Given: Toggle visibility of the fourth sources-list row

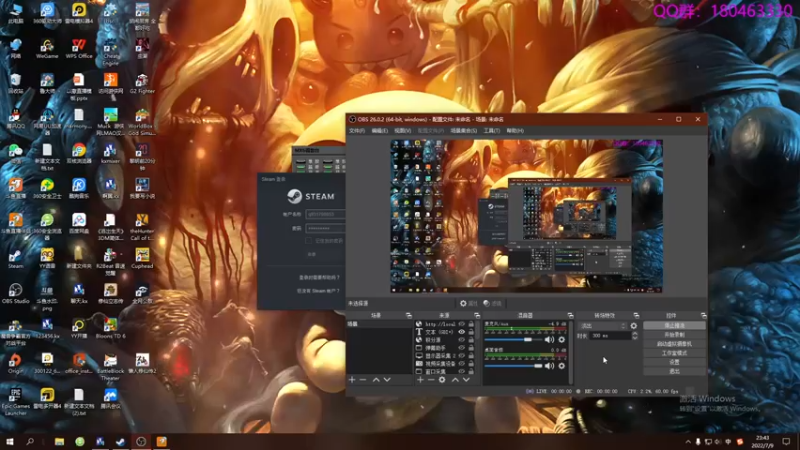Looking at the screenshot, I should (x=462, y=348).
